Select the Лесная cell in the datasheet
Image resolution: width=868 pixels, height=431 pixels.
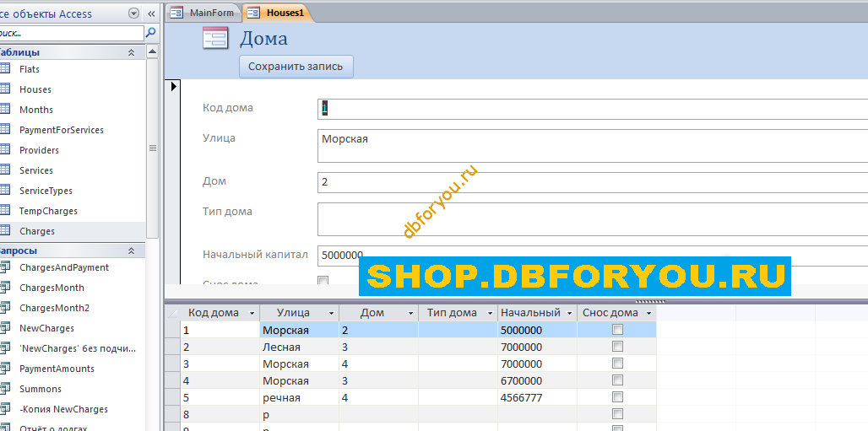click(x=299, y=347)
